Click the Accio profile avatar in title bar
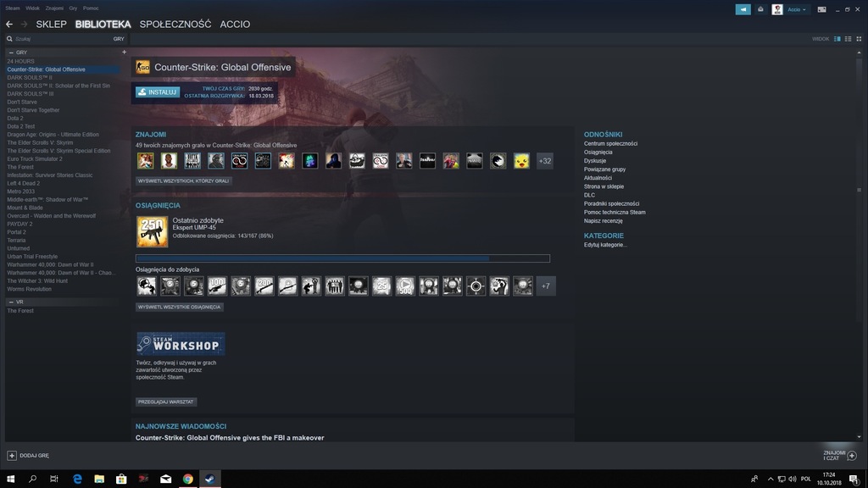868x488 pixels. click(x=777, y=9)
